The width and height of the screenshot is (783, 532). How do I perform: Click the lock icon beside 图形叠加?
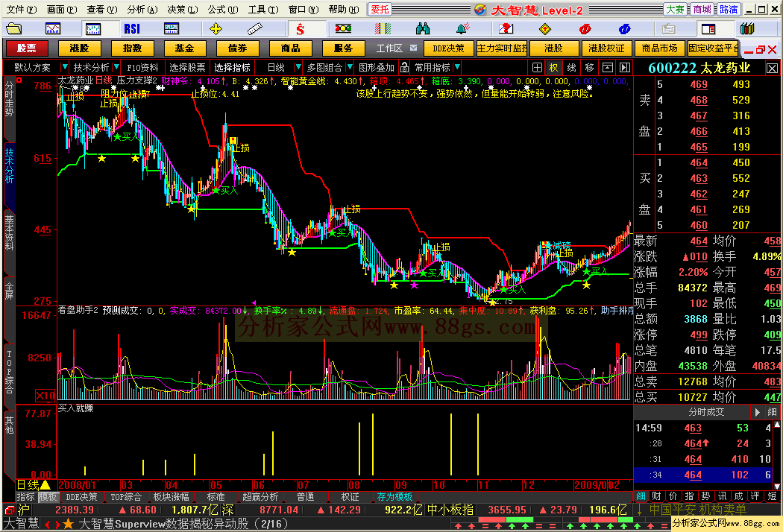[x=404, y=67]
